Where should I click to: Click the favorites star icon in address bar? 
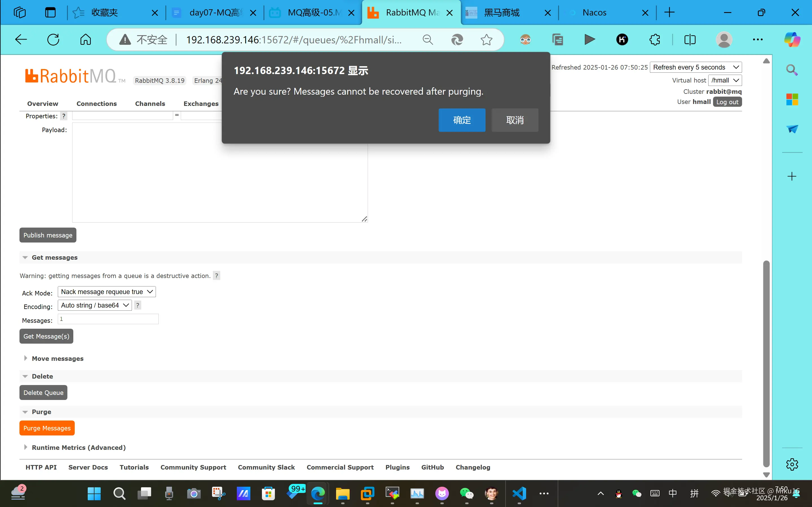(x=486, y=39)
